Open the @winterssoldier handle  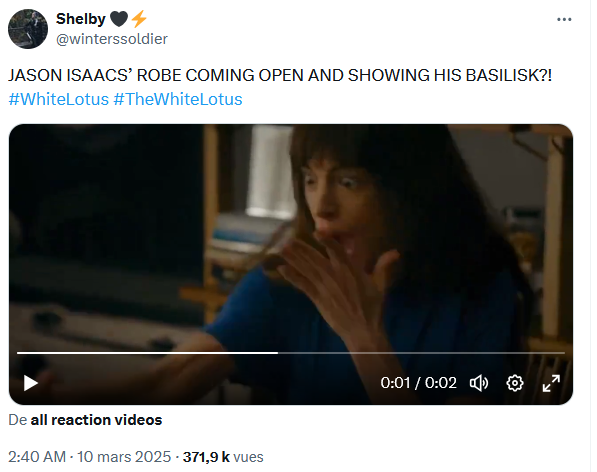112,39
